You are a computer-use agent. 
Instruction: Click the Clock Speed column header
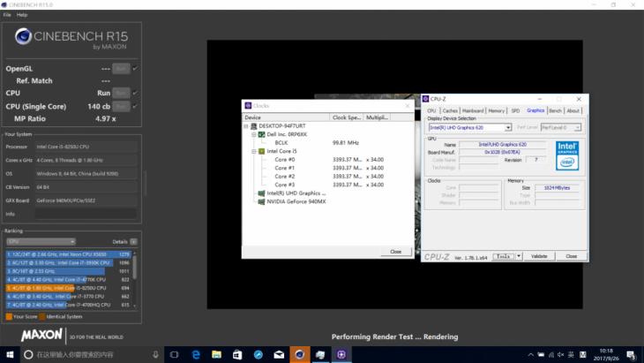pos(346,117)
